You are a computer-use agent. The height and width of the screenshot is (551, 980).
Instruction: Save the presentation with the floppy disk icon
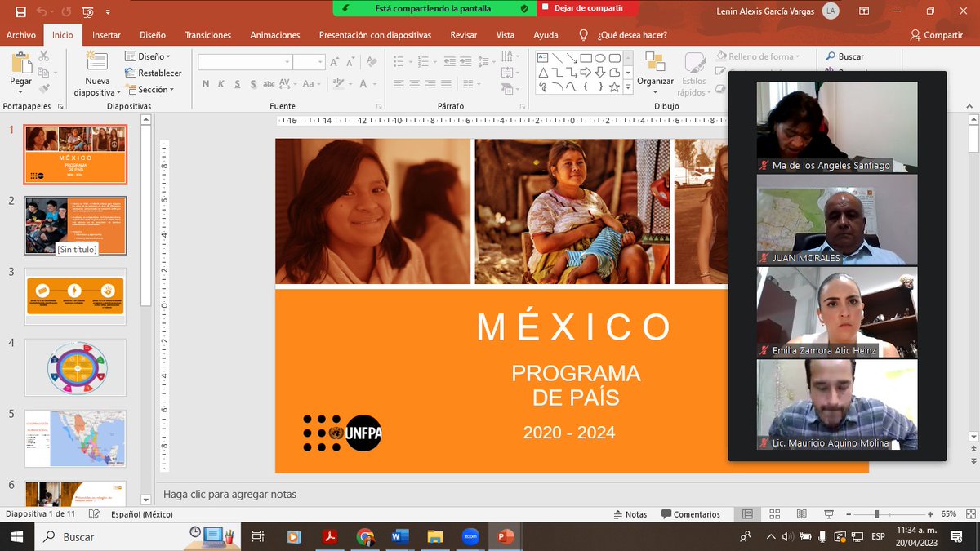(20, 11)
